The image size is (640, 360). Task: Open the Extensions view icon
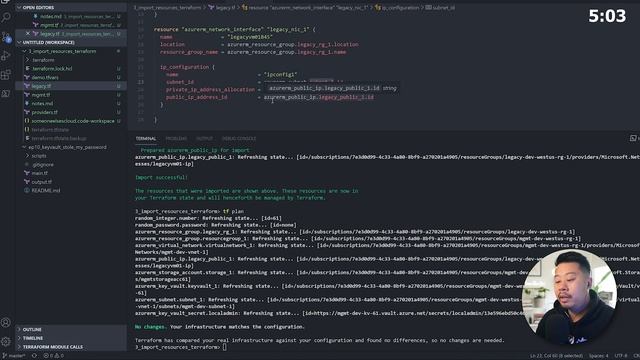(x=6, y=75)
